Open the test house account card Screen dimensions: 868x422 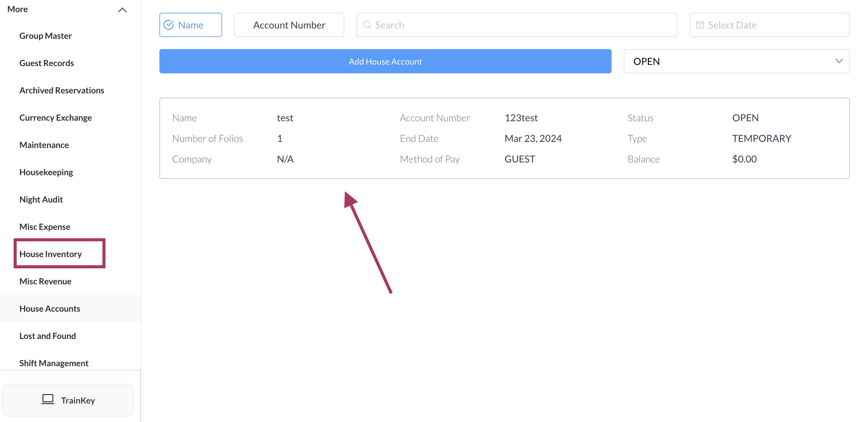(x=504, y=138)
